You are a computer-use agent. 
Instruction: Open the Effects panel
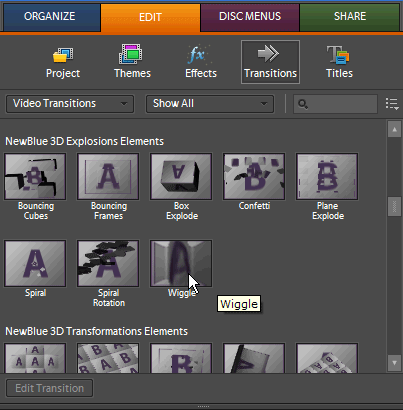[x=201, y=62]
